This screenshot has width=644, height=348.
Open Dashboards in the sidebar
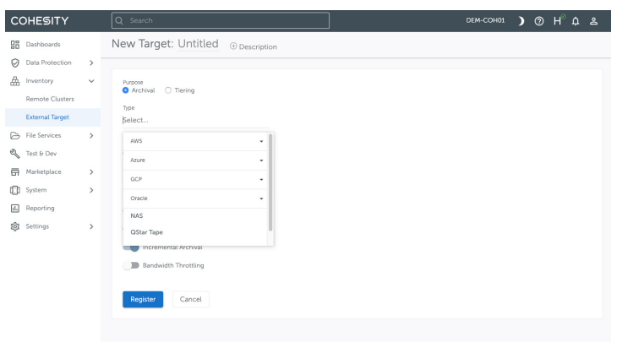(43, 44)
